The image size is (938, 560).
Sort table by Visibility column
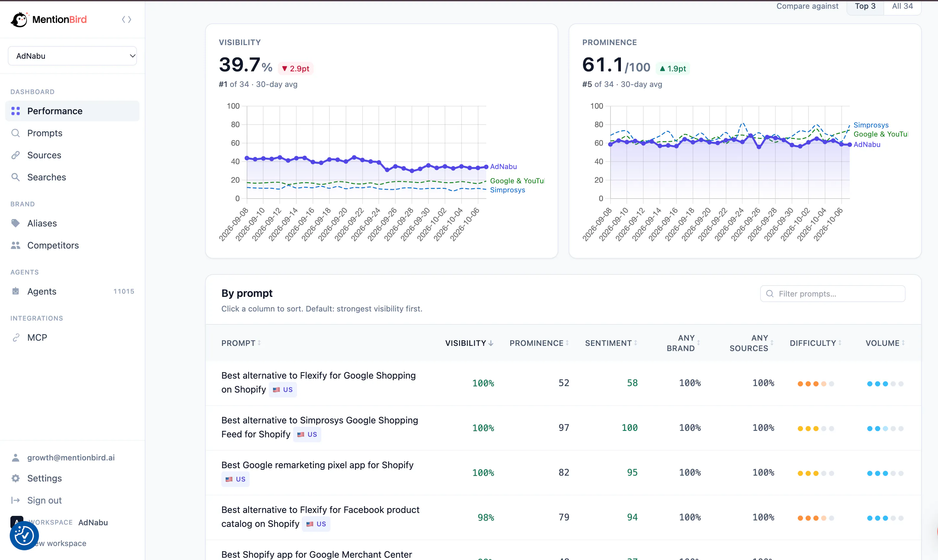pyautogui.click(x=469, y=343)
